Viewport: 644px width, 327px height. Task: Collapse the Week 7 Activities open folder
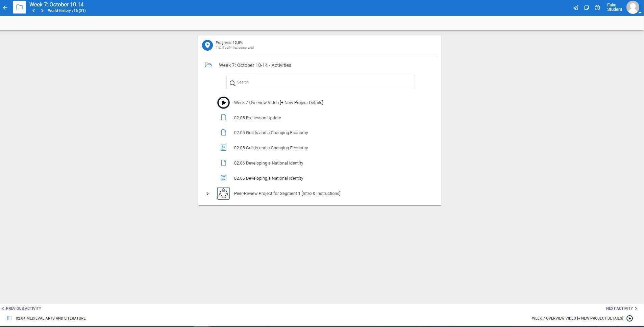(x=208, y=65)
